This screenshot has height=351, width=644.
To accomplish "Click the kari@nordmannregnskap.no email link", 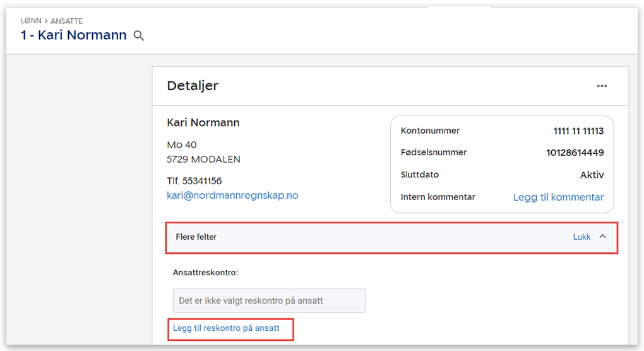I will (232, 195).
